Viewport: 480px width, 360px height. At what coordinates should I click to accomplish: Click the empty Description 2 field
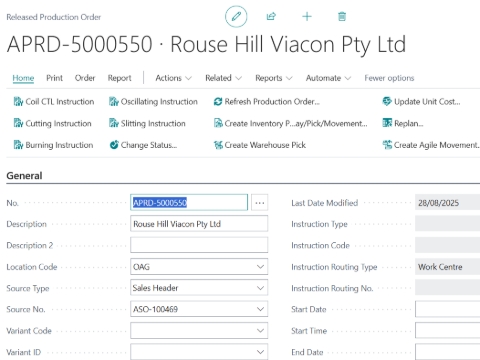(x=199, y=245)
